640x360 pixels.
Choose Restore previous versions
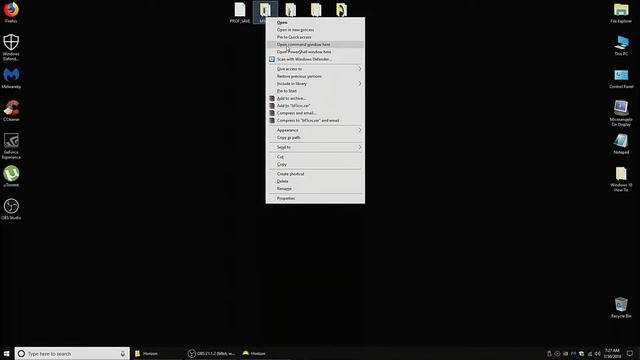point(315,76)
